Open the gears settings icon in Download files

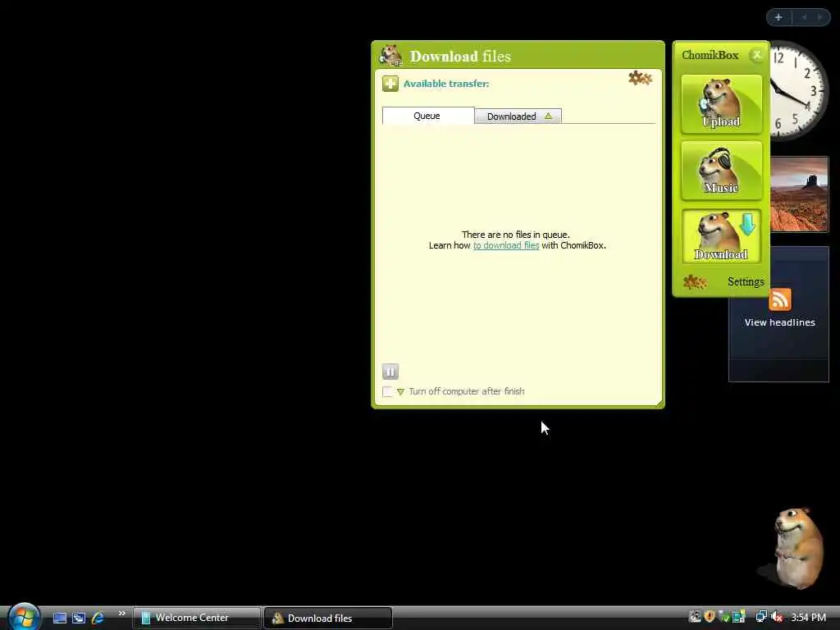[x=640, y=78]
